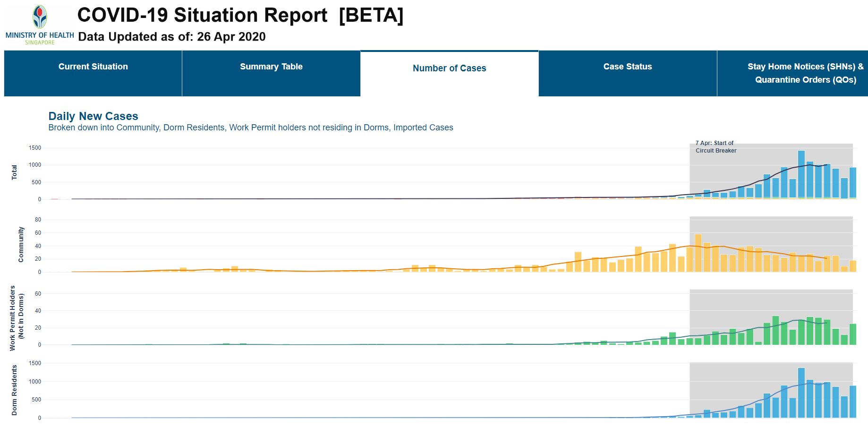
Task: Click the Ministry of Health logo icon
Action: click(40, 17)
